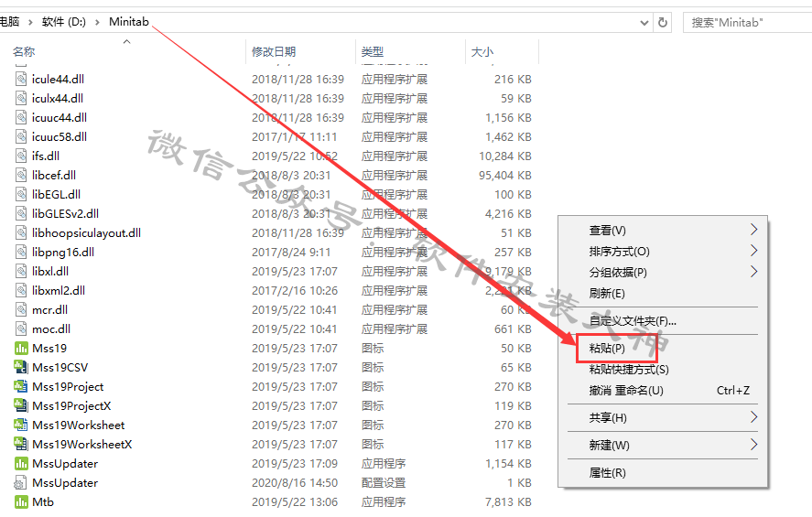Select the icuuc44.dll file icon

click(21, 117)
